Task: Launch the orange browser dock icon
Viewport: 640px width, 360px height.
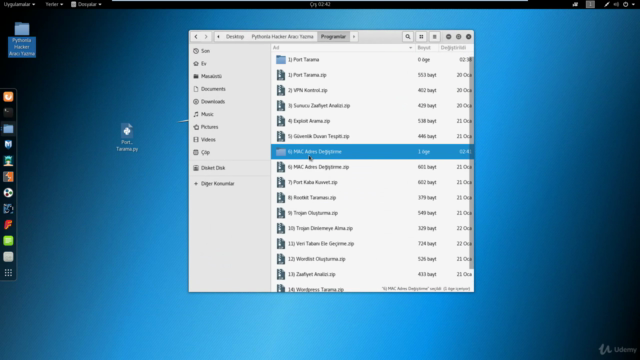Action: coord(8,97)
